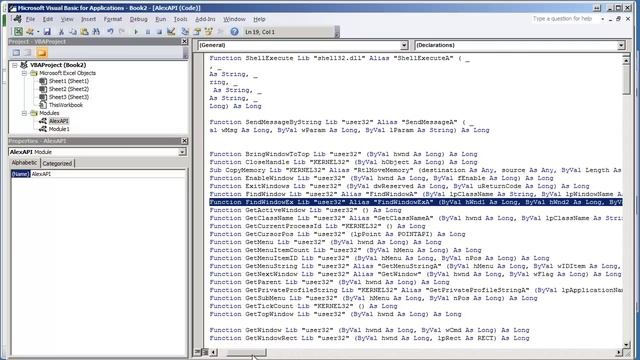This screenshot has width=640, height=360.
Task: Open Properties Window toolbar icon
Action: pyautogui.click(x=197, y=31)
